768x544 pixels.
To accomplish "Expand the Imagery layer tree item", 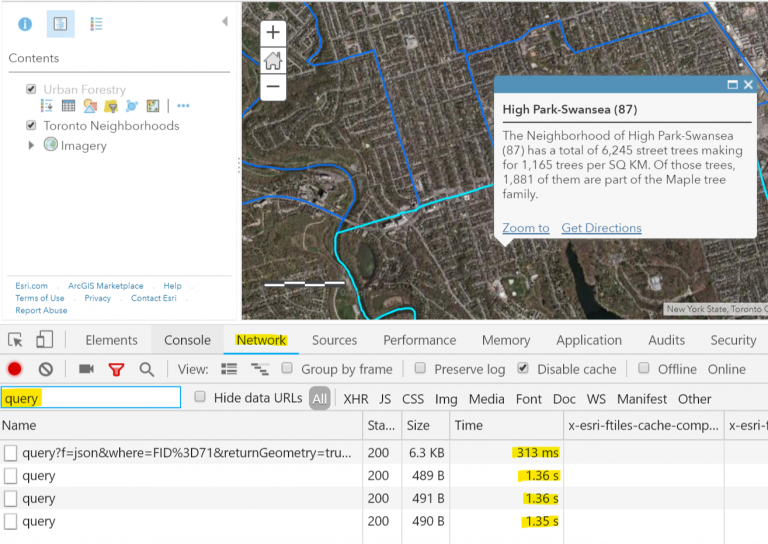I will click(32, 146).
